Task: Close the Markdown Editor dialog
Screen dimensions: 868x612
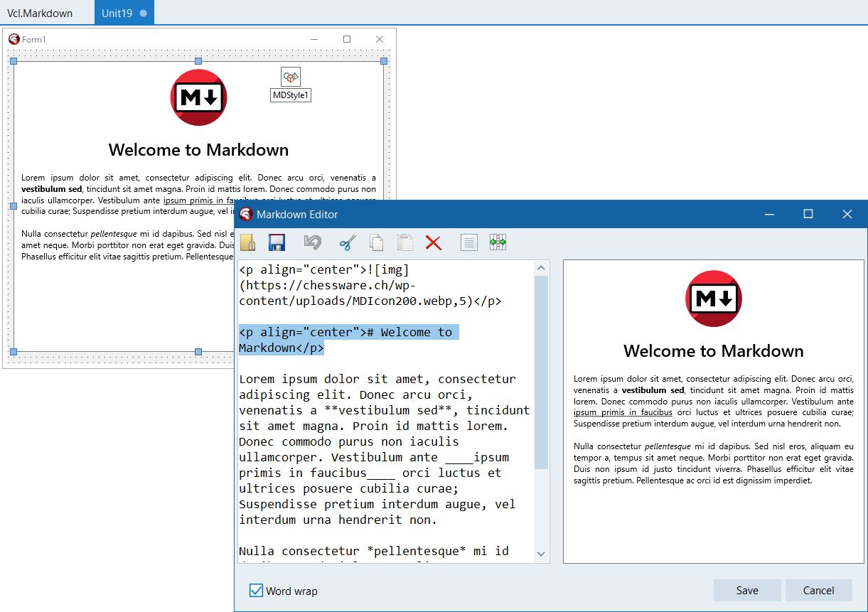Action: coord(847,214)
